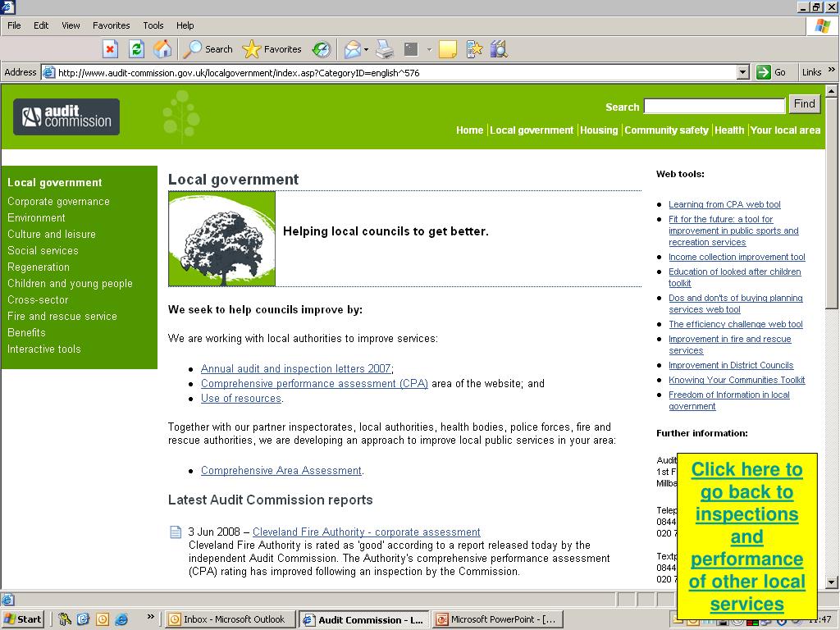Select Social services in the sidebar
The height and width of the screenshot is (630, 840).
[x=43, y=251]
